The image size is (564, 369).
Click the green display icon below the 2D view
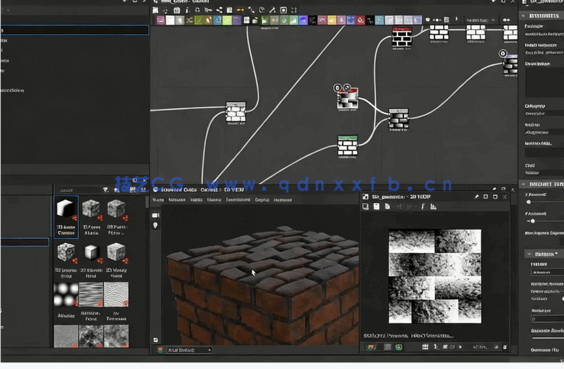[x=399, y=347]
